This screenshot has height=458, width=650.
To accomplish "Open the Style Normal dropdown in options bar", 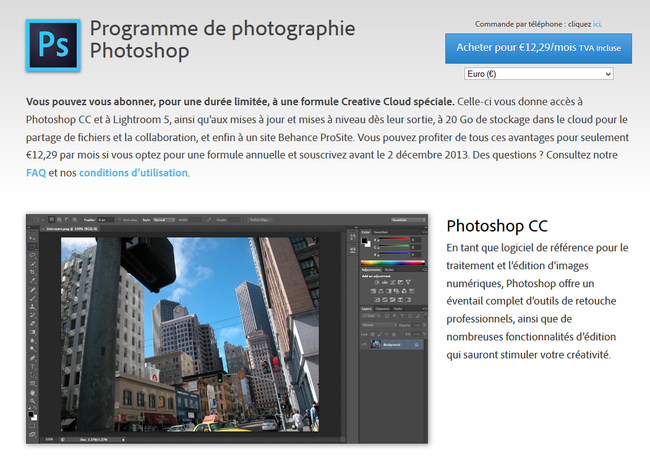I will (x=164, y=220).
